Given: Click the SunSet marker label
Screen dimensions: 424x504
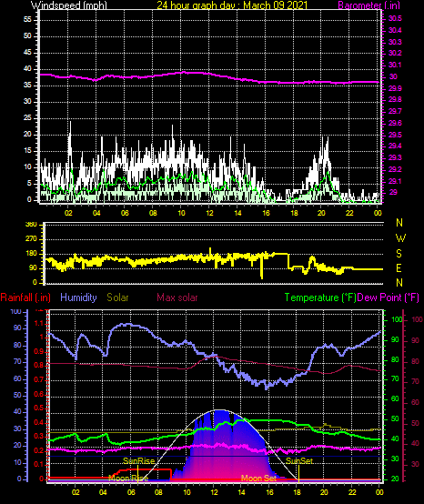Looking at the screenshot, I should (x=299, y=461).
